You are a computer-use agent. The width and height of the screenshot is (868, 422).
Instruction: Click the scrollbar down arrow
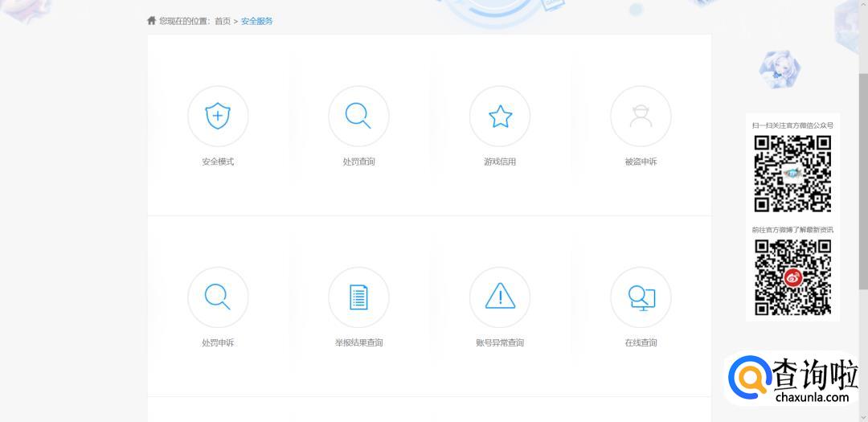[863, 417]
